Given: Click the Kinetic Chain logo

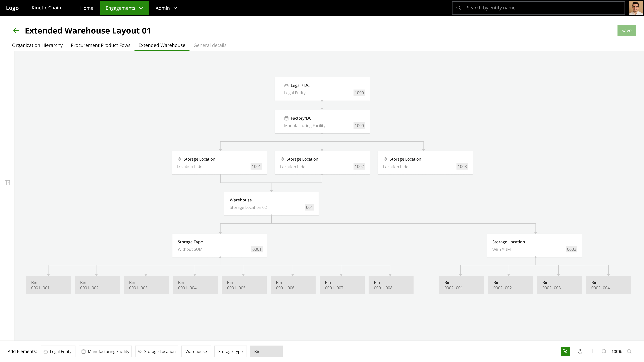Looking at the screenshot, I should [x=46, y=8].
